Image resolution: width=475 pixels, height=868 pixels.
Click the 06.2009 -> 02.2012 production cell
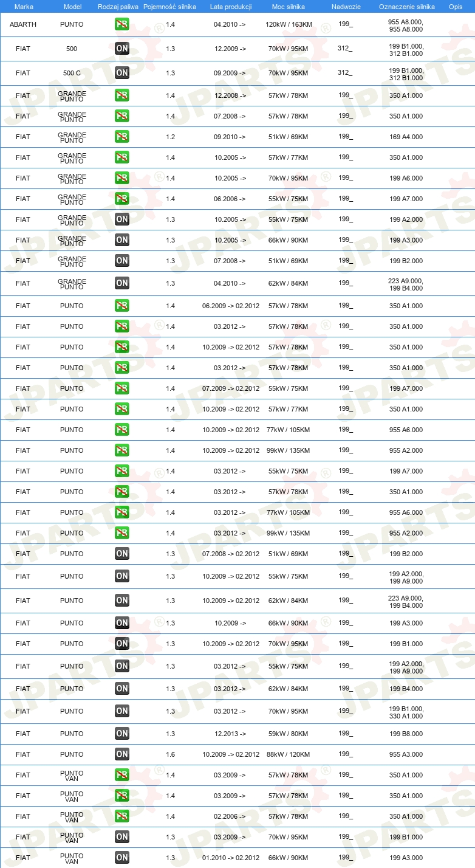coord(231,306)
